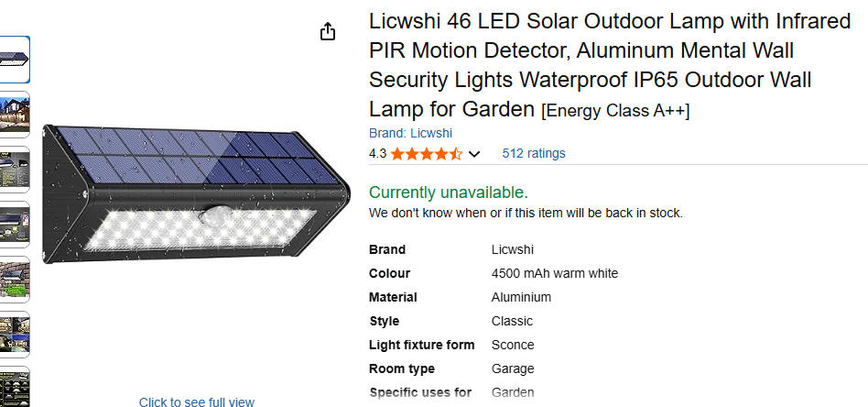868x407 pixels.
Task: Select the second thumbnail showing house at night
Action: [x=15, y=115]
